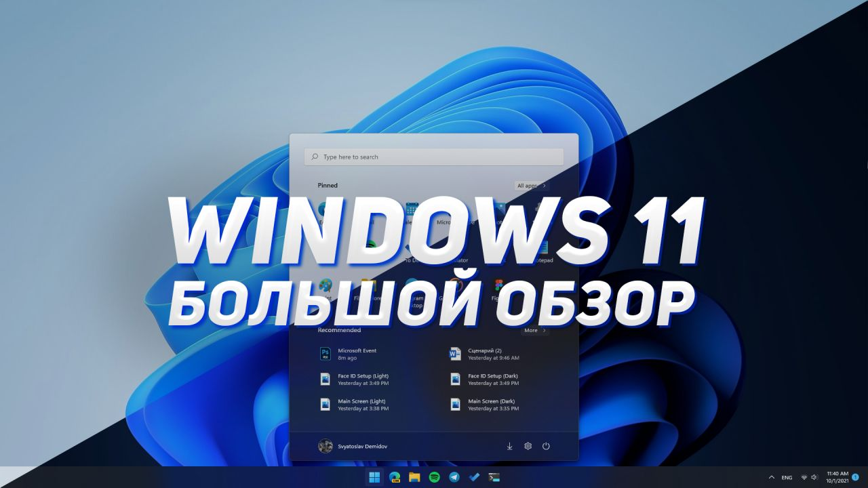
Task: Show hidden system tray icons
Action: point(771,477)
